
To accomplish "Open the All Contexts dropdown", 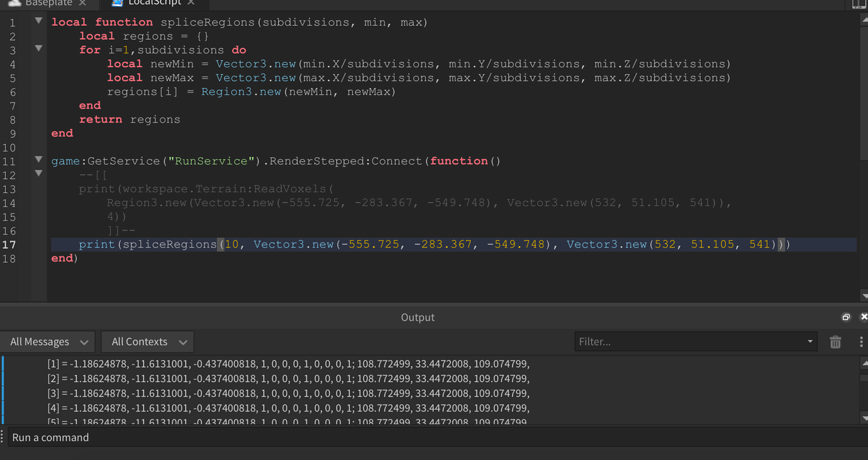I will 148,342.
